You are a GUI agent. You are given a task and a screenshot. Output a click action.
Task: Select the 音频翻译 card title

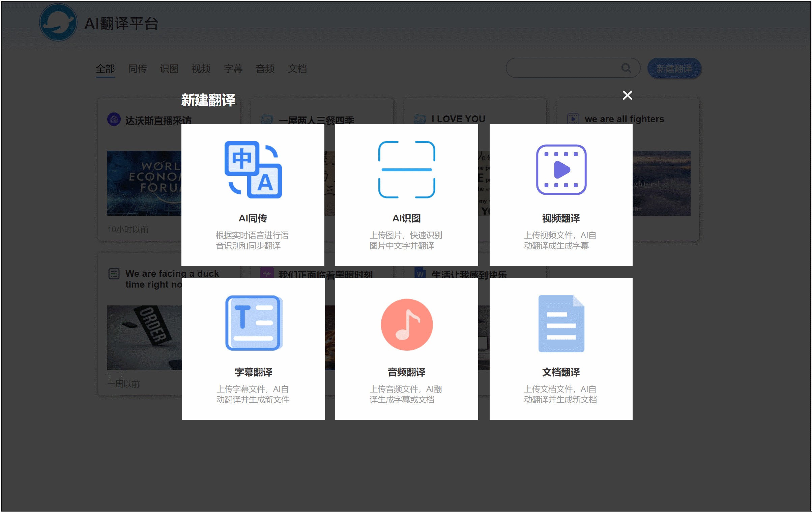(407, 372)
